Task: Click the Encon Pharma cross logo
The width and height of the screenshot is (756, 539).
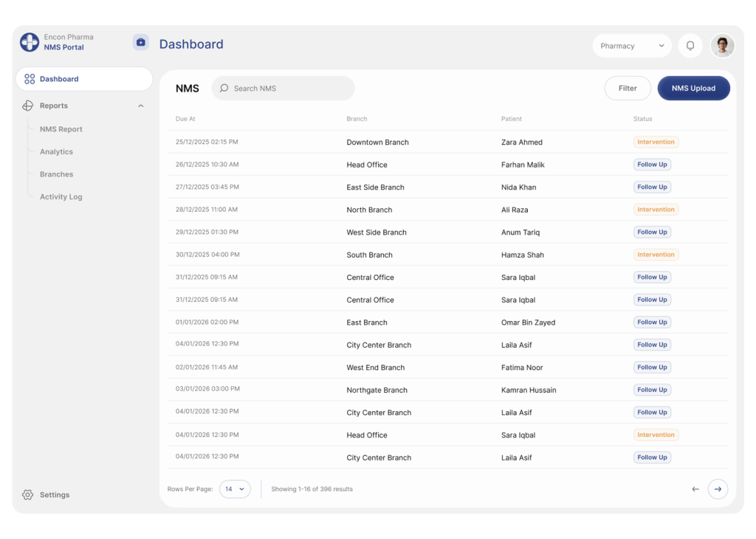Action: click(x=30, y=42)
